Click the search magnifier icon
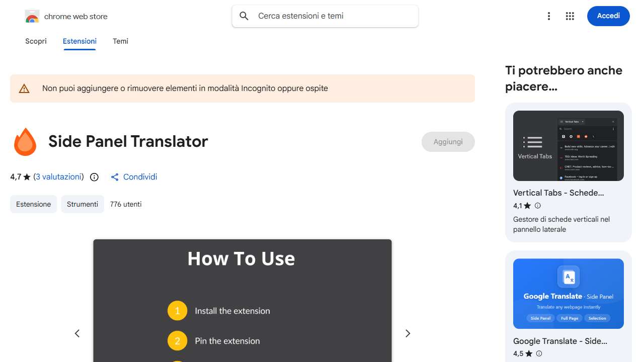The height and width of the screenshot is (362, 644). 244,16
